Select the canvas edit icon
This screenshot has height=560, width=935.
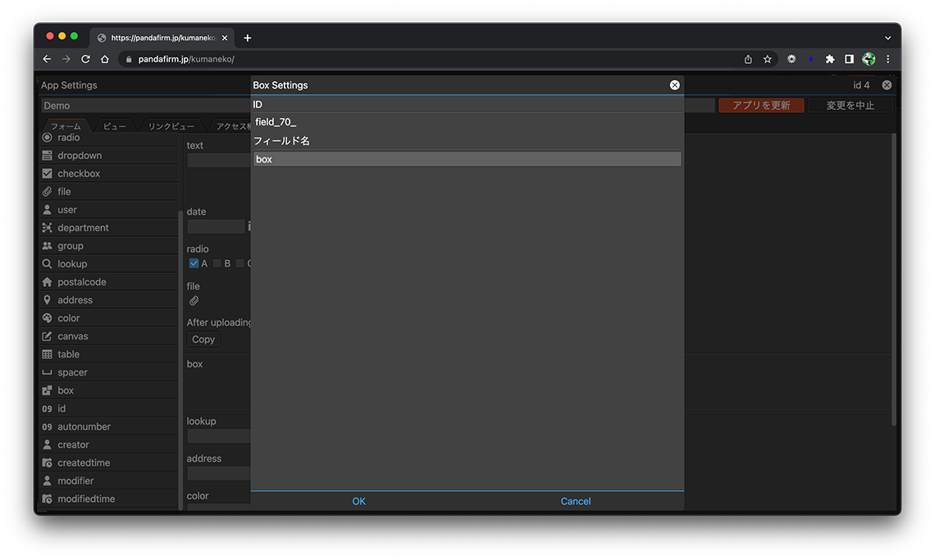(x=47, y=336)
